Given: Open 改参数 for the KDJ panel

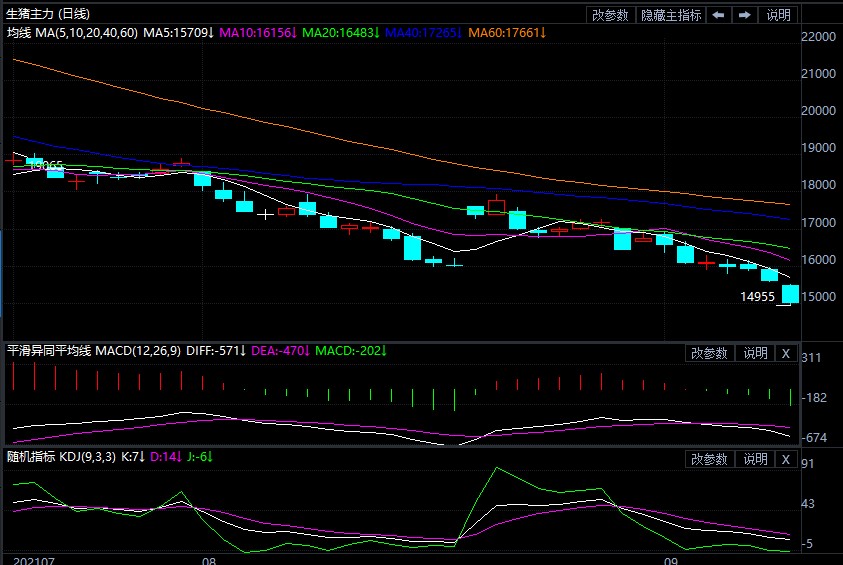Looking at the screenshot, I should click(709, 459).
